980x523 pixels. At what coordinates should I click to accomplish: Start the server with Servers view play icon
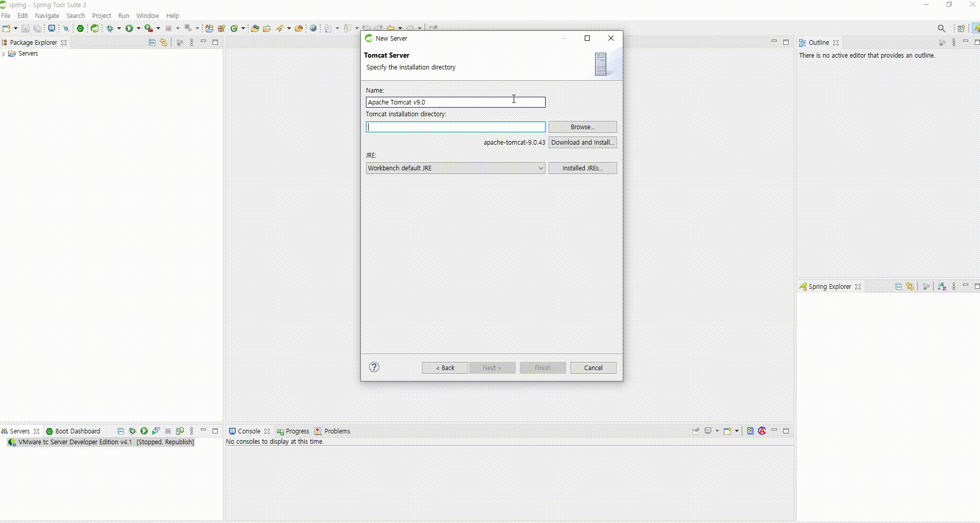(x=144, y=431)
